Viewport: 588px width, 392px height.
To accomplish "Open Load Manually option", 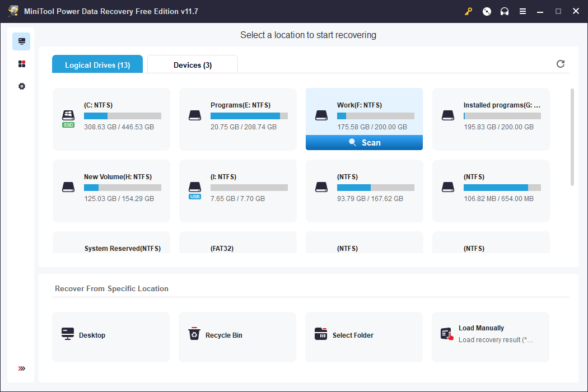I will coord(491,337).
